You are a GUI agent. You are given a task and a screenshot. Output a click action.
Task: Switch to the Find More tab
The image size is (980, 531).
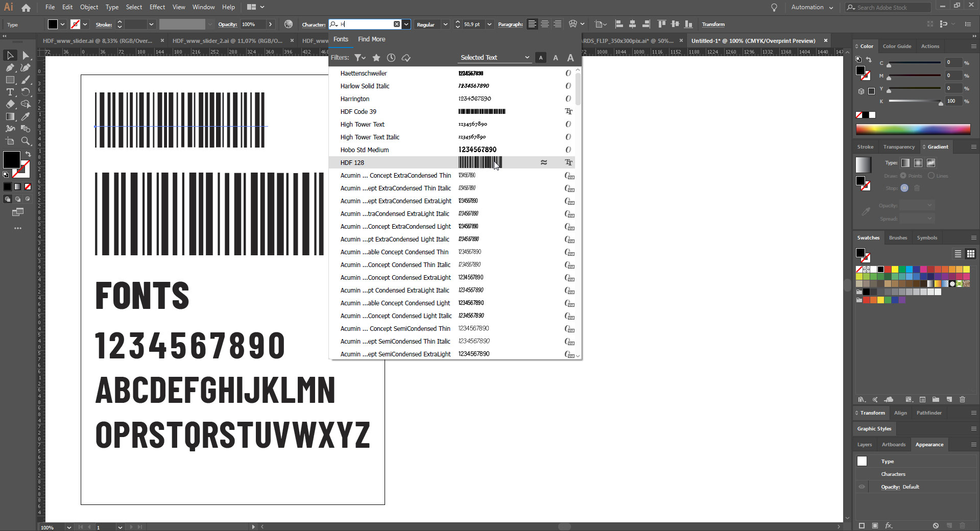pos(371,39)
